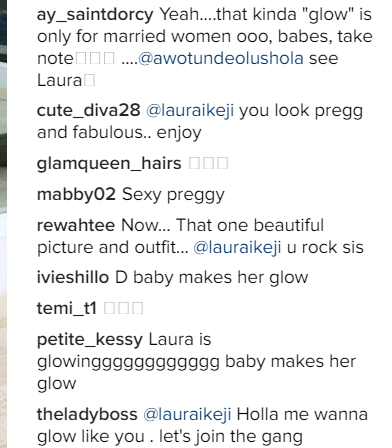The height and width of the screenshot is (448, 392).
Task: Open petite_kessy's profile
Action: coord(90,340)
